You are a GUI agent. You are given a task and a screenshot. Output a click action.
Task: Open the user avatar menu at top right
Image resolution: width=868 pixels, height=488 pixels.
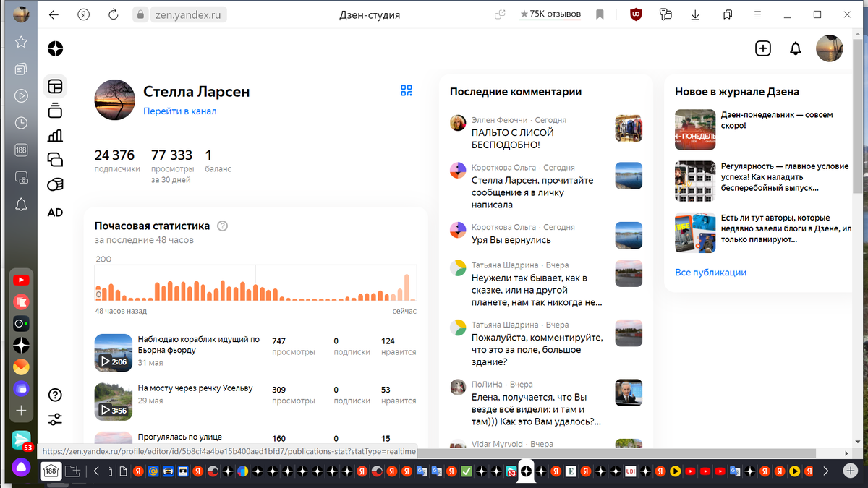pyautogui.click(x=829, y=48)
